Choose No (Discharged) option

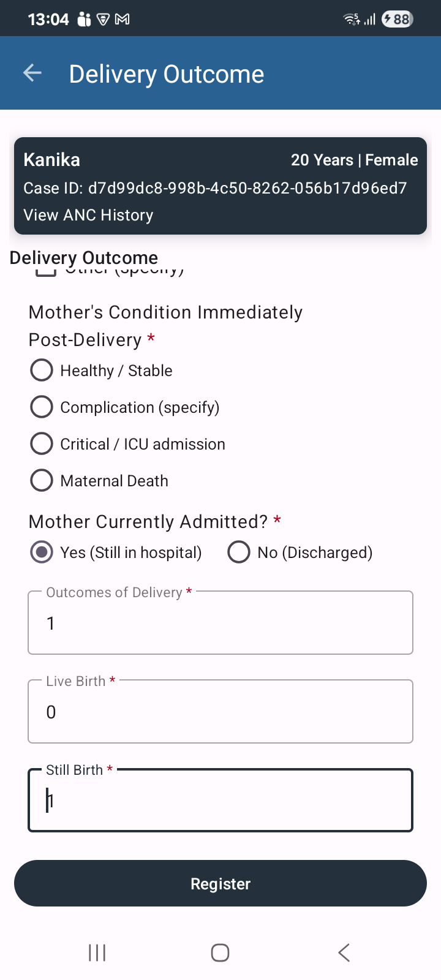(300, 552)
